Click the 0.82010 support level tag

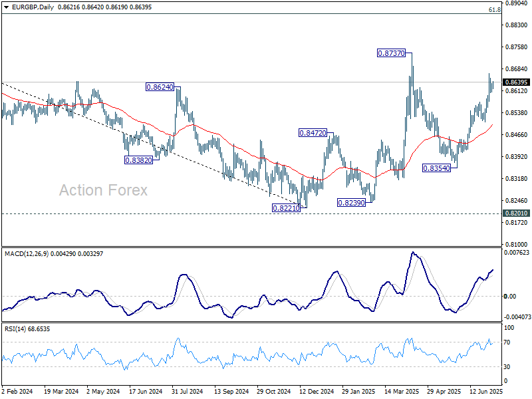click(x=516, y=213)
